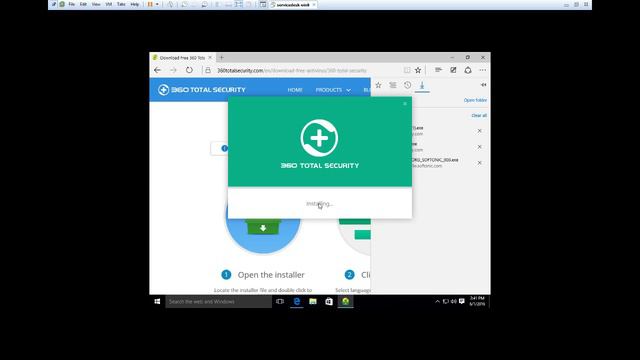The height and width of the screenshot is (360, 640).
Task: Click the 360 Total Security site logo
Action: [202, 89]
